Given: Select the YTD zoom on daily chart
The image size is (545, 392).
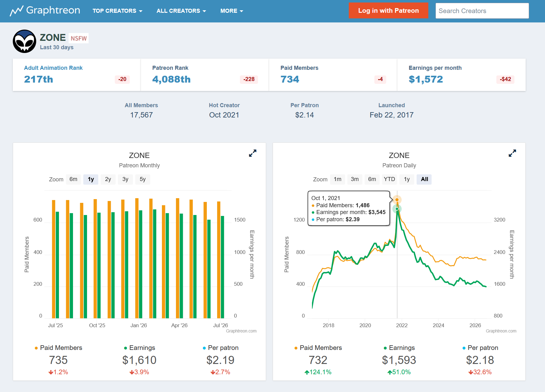Looking at the screenshot, I should 389,179.
